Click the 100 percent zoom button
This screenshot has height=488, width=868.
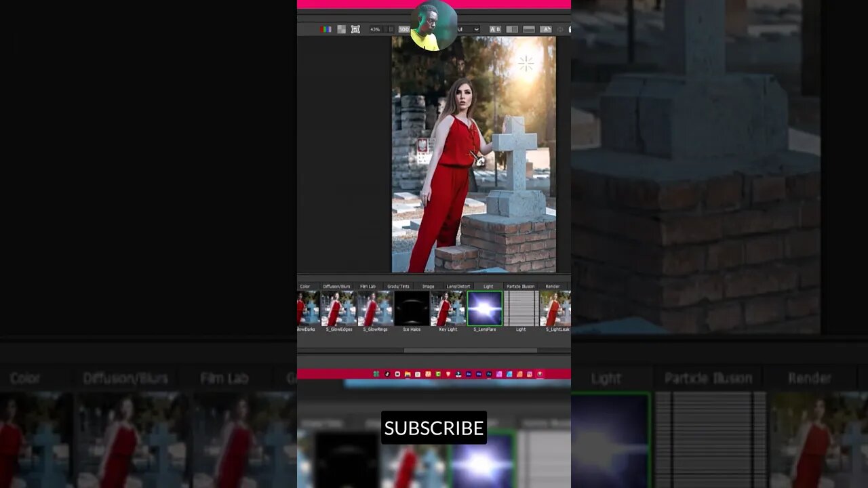pyautogui.click(x=404, y=29)
